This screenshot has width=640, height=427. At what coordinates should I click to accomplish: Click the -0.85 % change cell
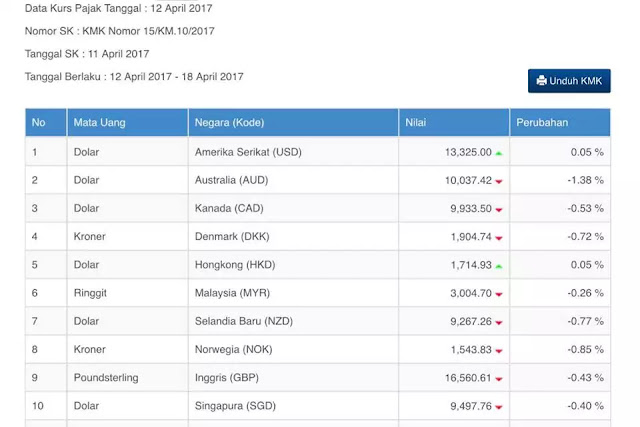click(560, 349)
